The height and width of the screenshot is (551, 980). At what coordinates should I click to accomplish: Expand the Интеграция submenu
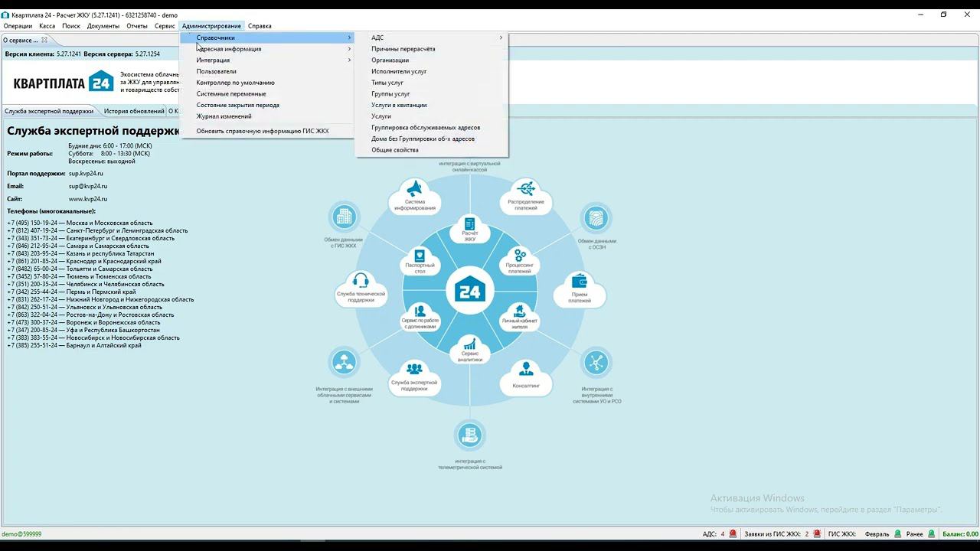click(267, 60)
